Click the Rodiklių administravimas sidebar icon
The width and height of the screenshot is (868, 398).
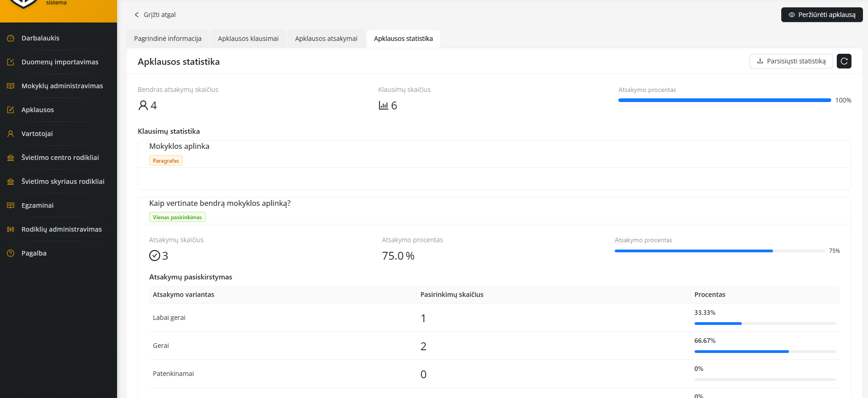(11, 229)
